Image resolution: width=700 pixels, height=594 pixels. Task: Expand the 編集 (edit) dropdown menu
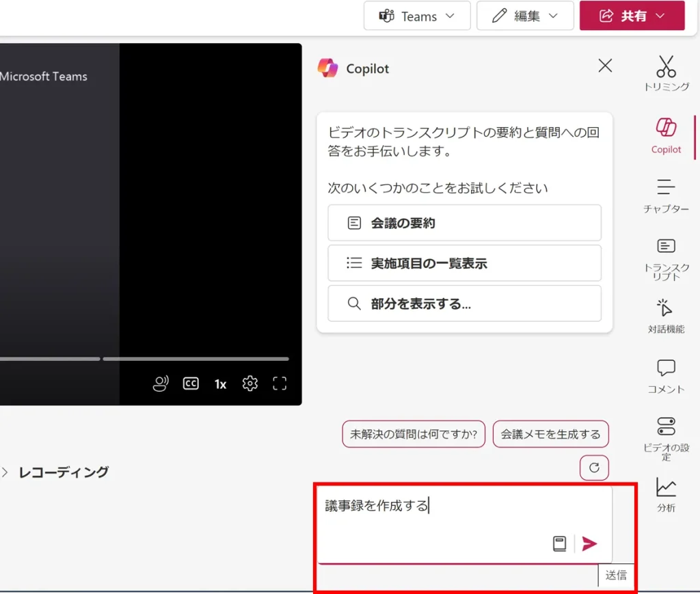[525, 16]
